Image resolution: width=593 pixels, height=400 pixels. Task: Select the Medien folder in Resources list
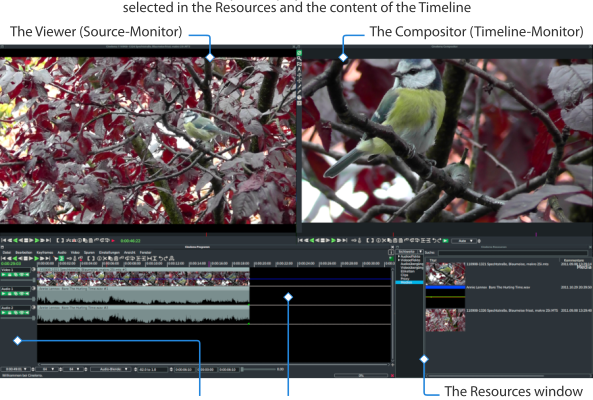click(x=409, y=282)
